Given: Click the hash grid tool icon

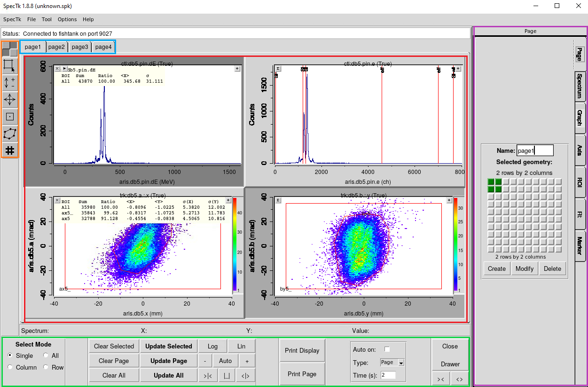Looking at the screenshot, I should coord(10,150).
